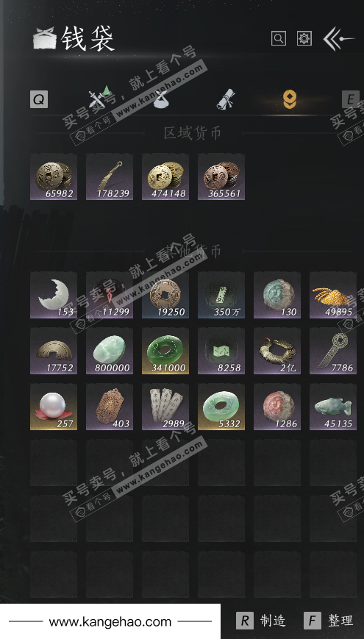
Task: Select the jade fish item 45135
Action: tap(333, 407)
